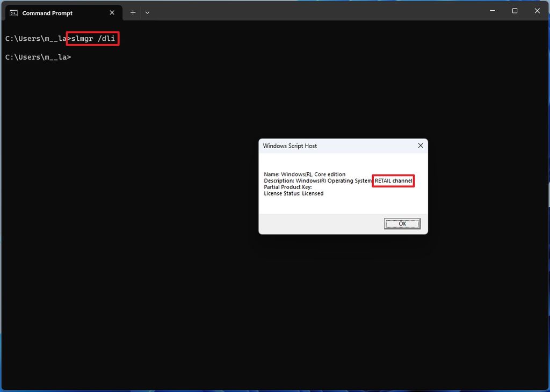Close the Windows Script Host dialog with X

pyautogui.click(x=421, y=146)
